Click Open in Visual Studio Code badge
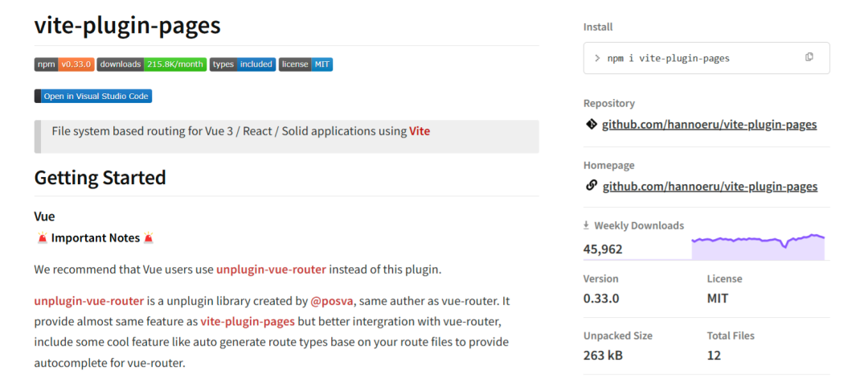This screenshot has height=379, width=868. pyautogui.click(x=93, y=97)
